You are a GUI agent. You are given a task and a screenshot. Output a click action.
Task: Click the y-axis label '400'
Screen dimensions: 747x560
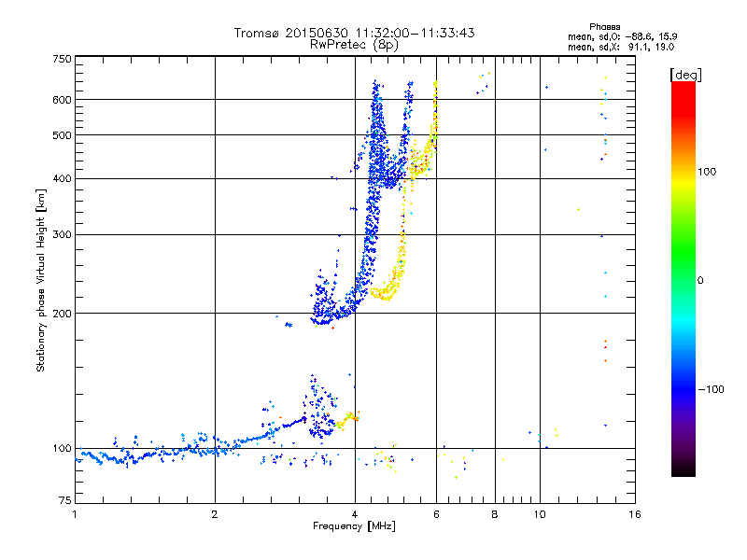[62, 179]
